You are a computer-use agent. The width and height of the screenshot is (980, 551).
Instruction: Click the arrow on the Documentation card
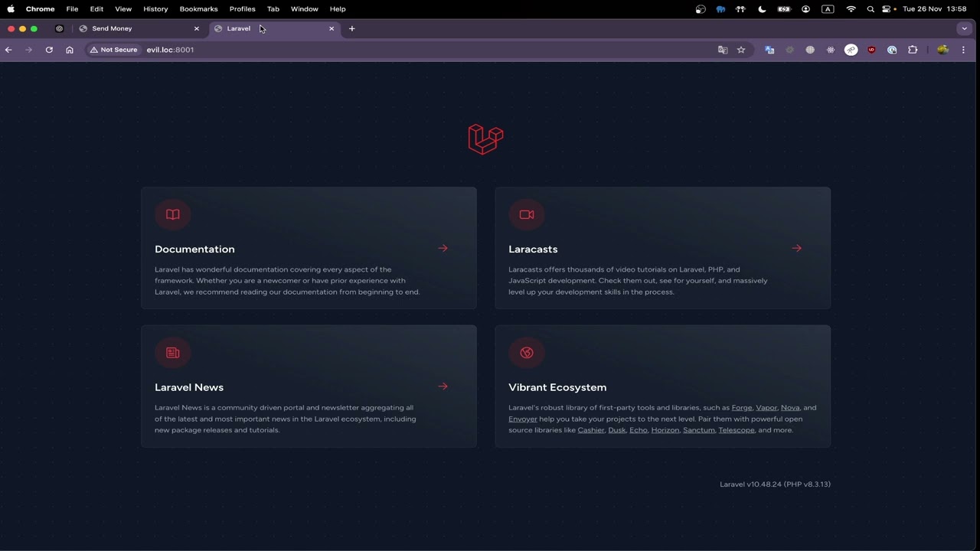tap(443, 248)
